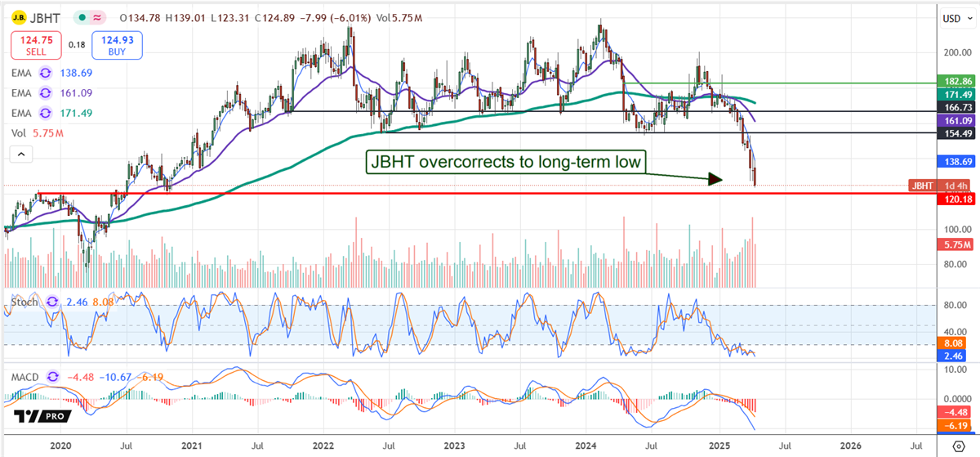Click the Stoch indicator refresh icon
The image size is (980, 457).
pos(53,301)
